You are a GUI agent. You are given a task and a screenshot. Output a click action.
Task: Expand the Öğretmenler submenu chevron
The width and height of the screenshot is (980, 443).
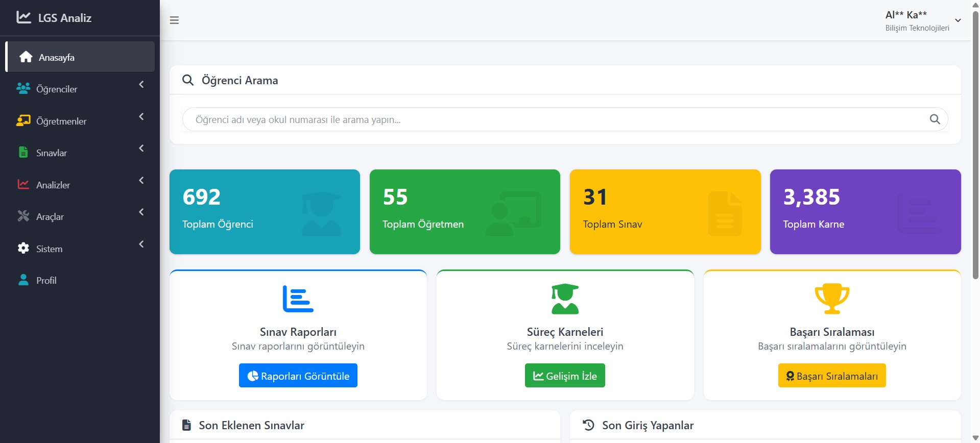[x=141, y=117]
